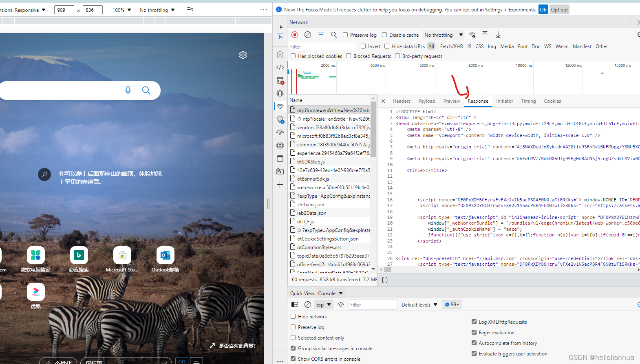
Task: Toggle Log XMLHttpRequests checkbox
Action: [474, 322]
